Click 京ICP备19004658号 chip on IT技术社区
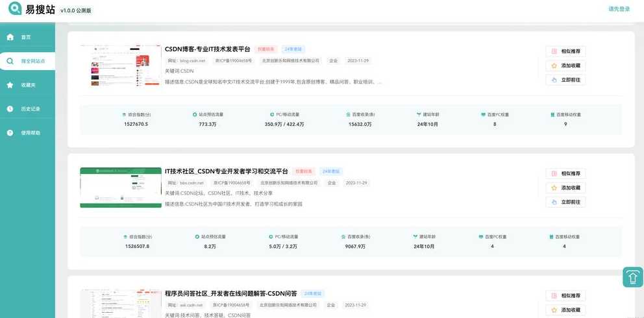 [232, 183]
